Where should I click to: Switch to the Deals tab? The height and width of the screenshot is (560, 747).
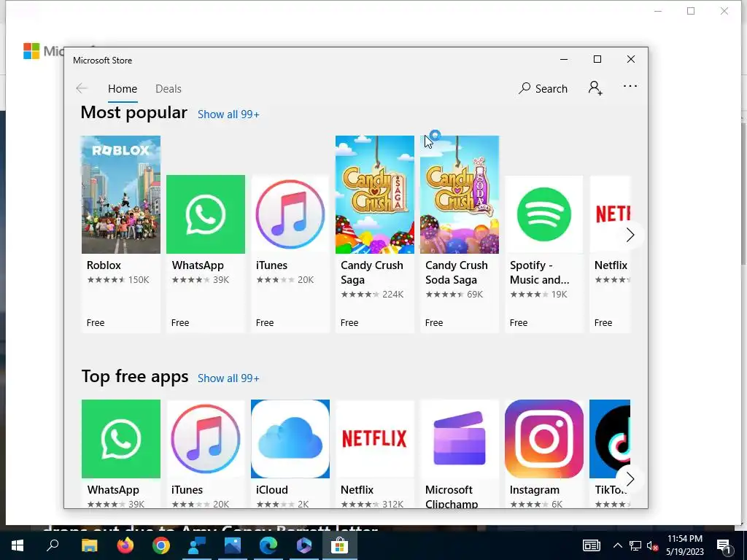pyautogui.click(x=169, y=89)
